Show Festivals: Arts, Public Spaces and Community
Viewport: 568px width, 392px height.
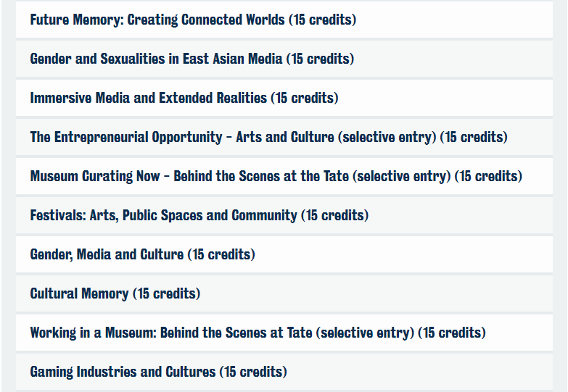click(x=284, y=215)
